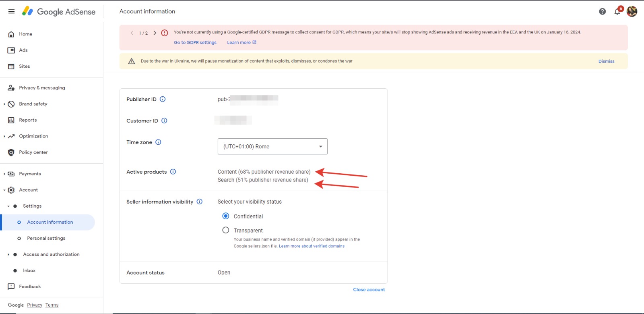Click the Privacy & messaging icon
The image size is (644, 314).
[11, 88]
